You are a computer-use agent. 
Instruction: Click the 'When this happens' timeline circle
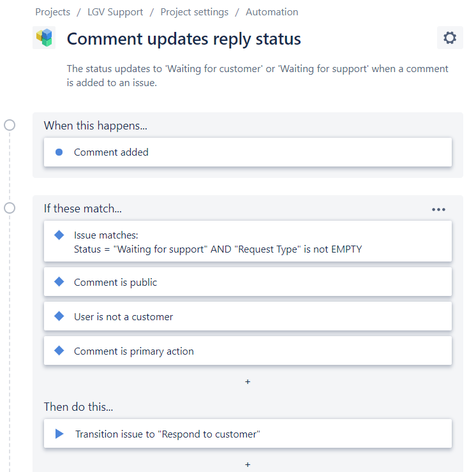10,125
